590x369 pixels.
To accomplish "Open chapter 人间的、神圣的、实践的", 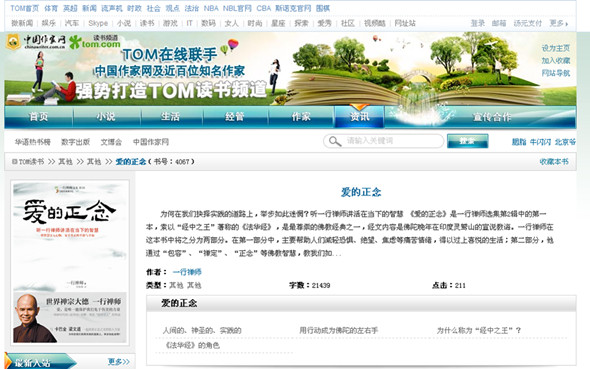I will tap(202, 331).
